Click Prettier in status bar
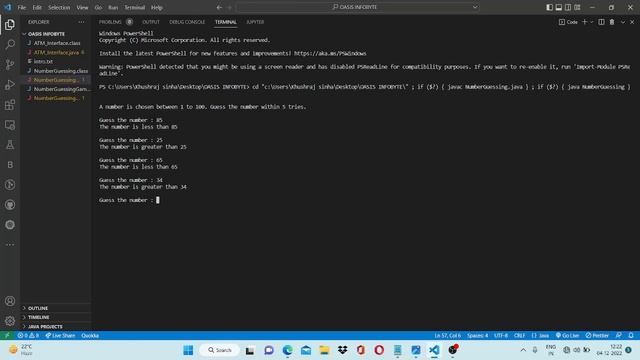The width and height of the screenshot is (640, 360). coord(597,336)
